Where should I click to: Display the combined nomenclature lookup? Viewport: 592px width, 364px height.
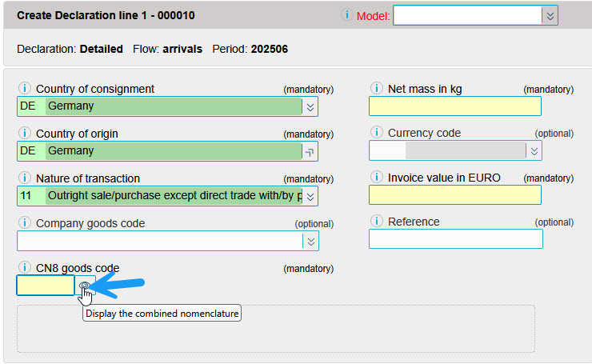(x=85, y=286)
